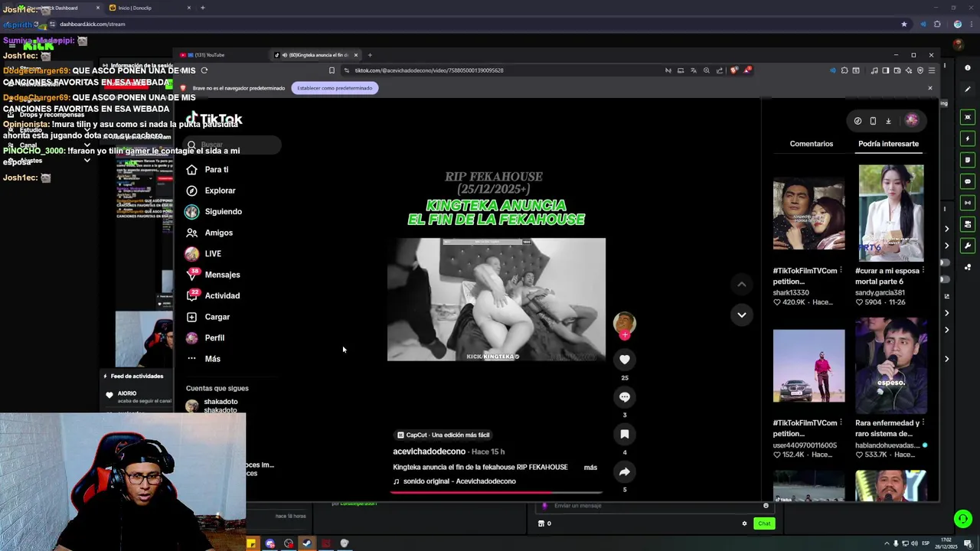Viewport: 980px width, 551px height.
Task: Open Rara enfermedad video thumbnail
Action: point(890,366)
